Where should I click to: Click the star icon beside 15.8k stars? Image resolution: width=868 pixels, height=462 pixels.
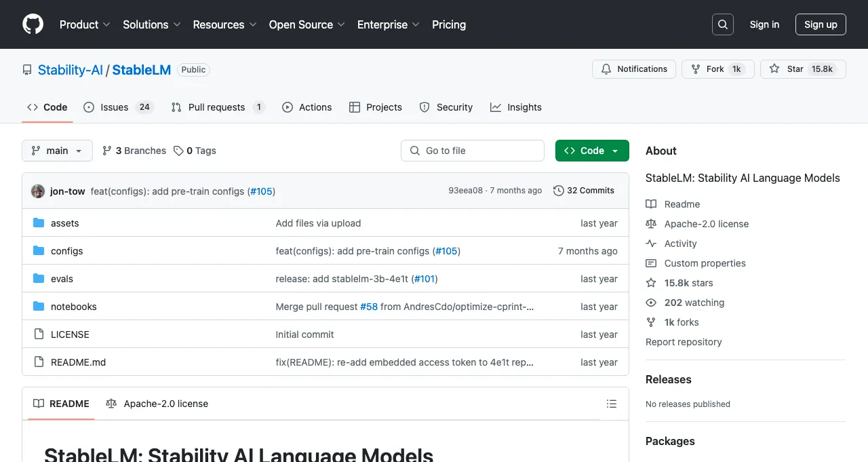click(x=651, y=283)
